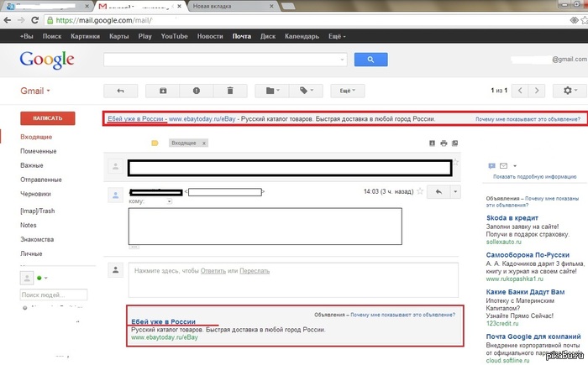
Task: Open the Входящие folder
Action: (x=36, y=137)
